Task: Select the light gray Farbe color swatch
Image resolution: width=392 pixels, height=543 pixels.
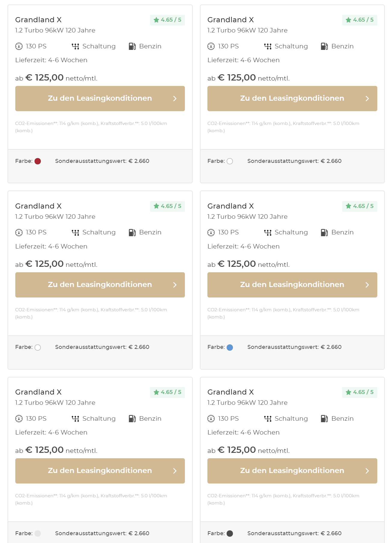Action: click(38, 533)
